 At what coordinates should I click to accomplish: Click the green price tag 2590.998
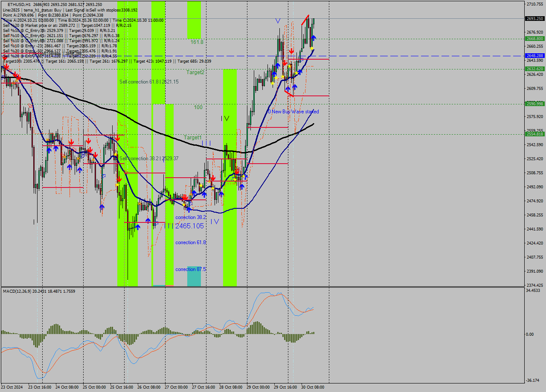pos(535,104)
